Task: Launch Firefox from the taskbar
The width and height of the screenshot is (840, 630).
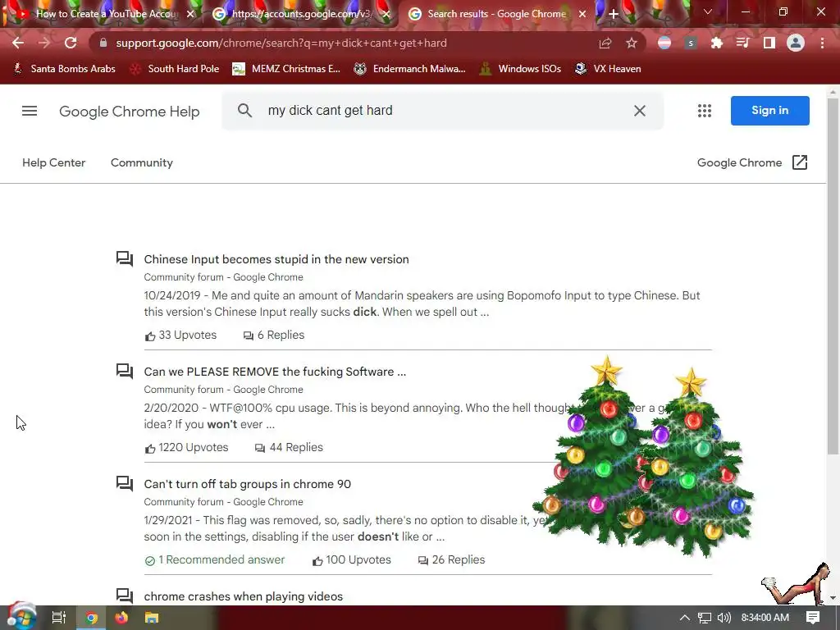Action: pyautogui.click(x=121, y=618)
